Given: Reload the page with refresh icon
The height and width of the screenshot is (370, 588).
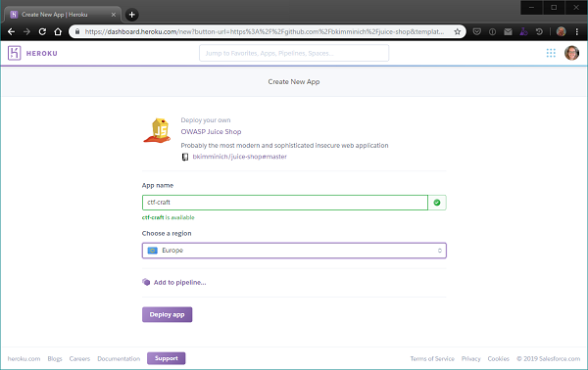Looking at the screenshot, I should tap(42, 32).
